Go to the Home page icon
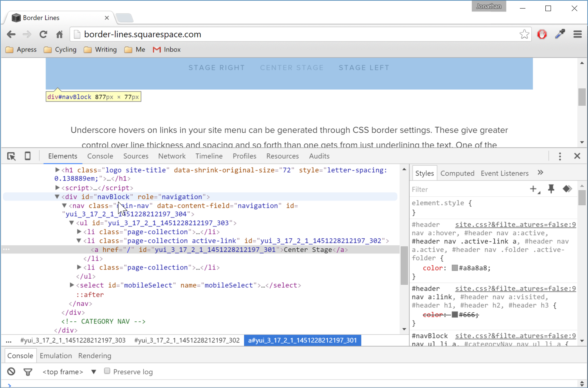This screenshot has height=388, width=588. pos(59,34)
